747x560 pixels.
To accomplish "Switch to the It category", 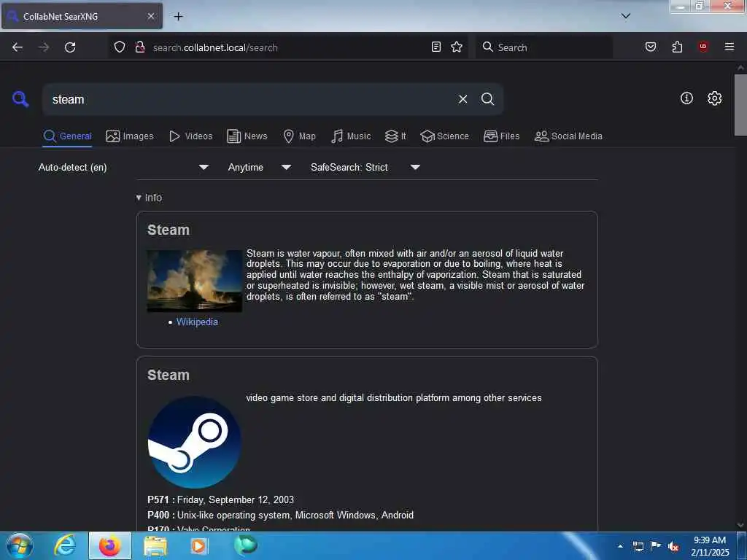I will (395, 136).
